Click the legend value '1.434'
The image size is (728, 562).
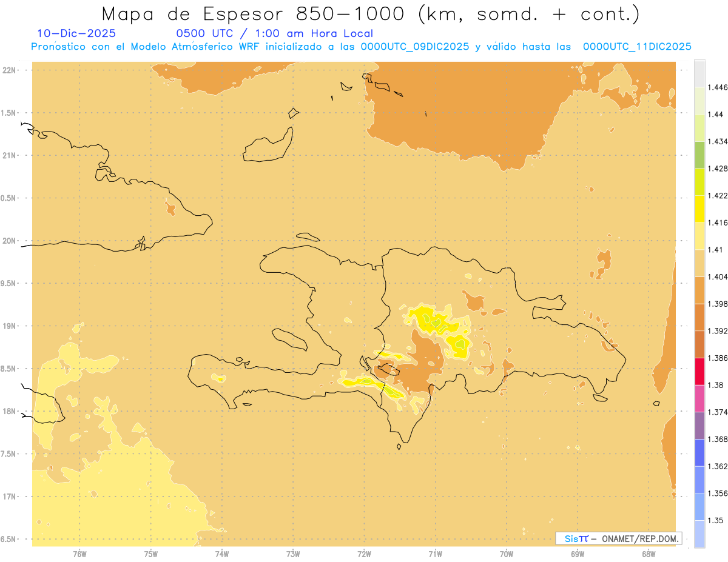[719, 141]
